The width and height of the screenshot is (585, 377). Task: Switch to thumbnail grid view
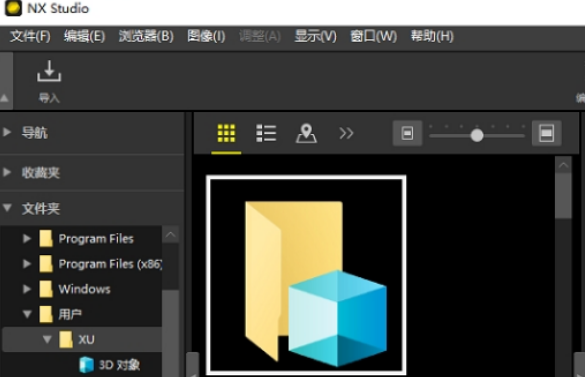tap(226, 133)
